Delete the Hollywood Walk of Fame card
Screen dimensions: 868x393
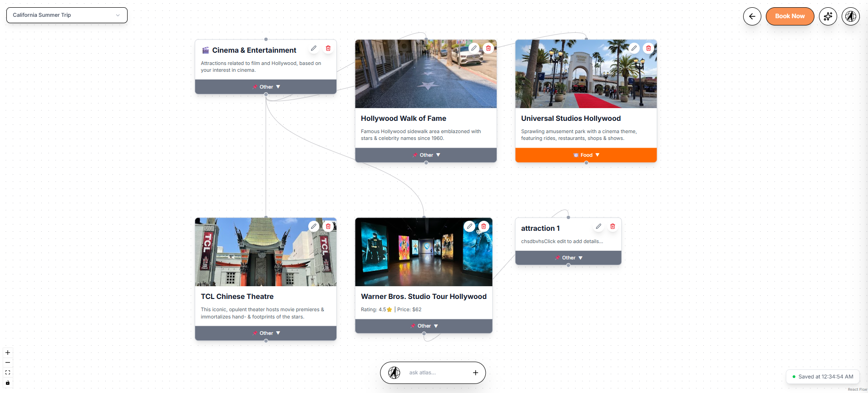[488, 48]
